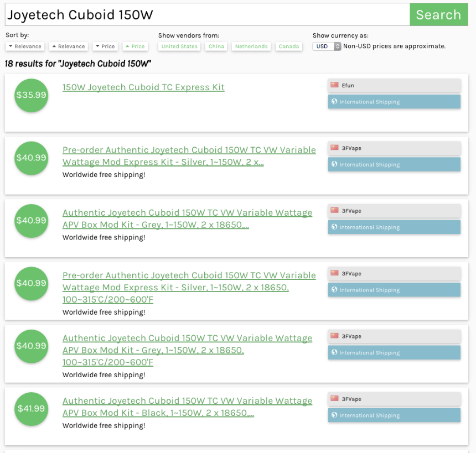Click China flag in the $41.99 Black kit row
476x453 pixels.
point(334,398)
